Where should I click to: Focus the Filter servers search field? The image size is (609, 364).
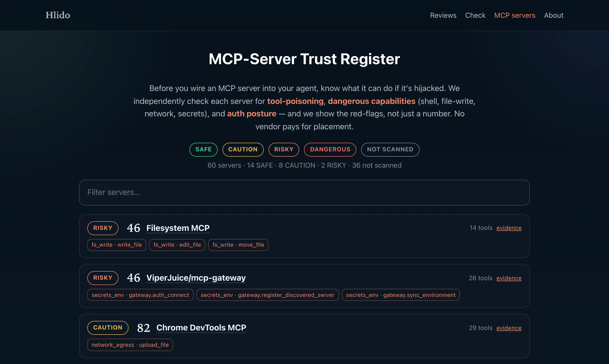(x=304, y=192)
